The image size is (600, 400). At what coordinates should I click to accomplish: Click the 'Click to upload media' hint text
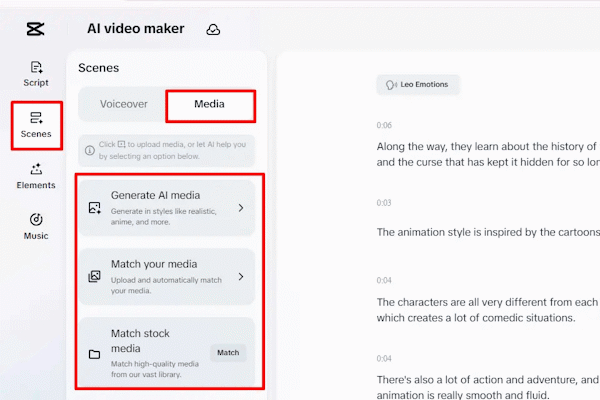click(x=172, y=150)
